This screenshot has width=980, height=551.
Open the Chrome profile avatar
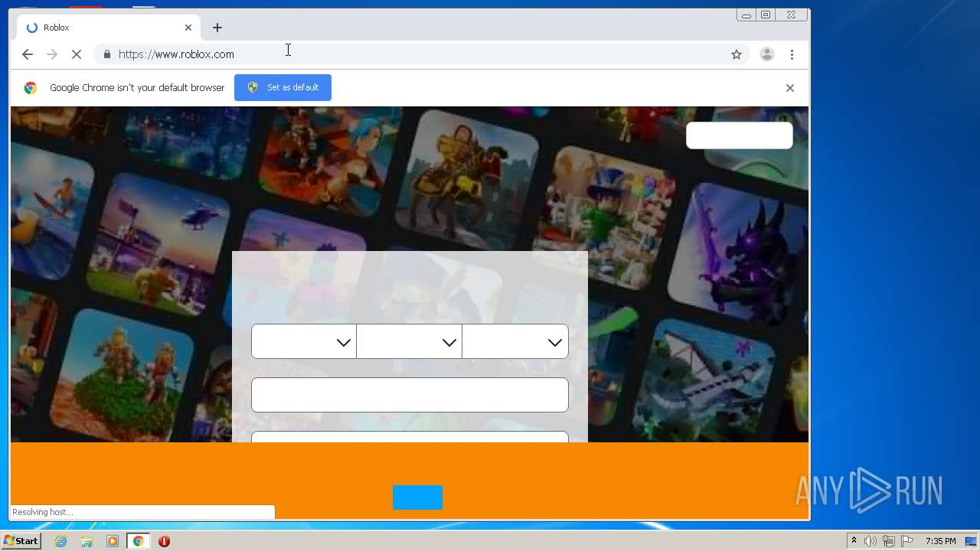pyautogui.click(x=766, y=54)
